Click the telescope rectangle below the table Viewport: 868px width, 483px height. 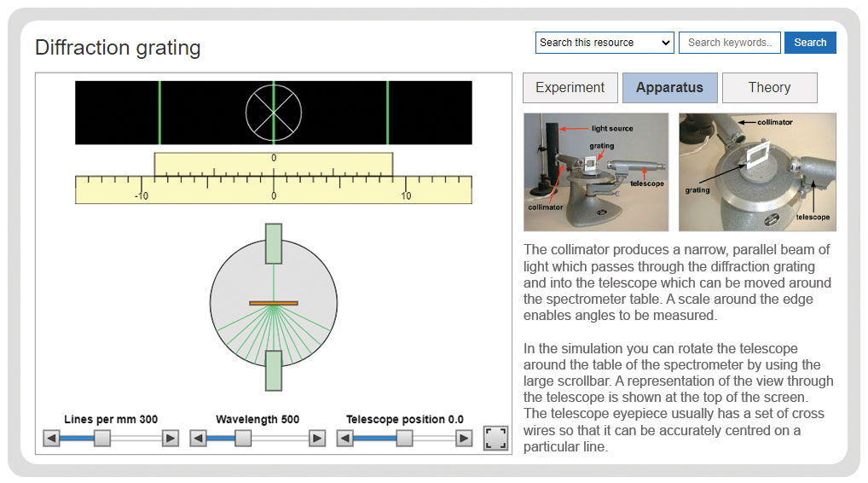(x=274, y=370)
